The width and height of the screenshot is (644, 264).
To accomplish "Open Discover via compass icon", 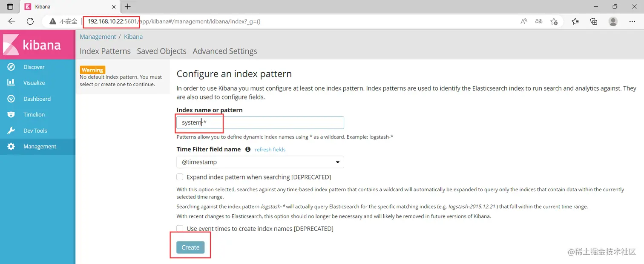I will point(11,67).
